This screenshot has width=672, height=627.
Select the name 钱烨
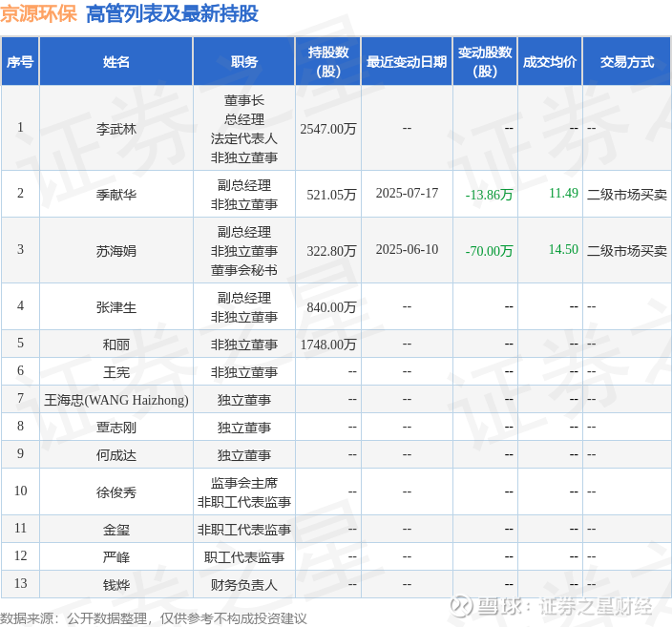point(116,585)
